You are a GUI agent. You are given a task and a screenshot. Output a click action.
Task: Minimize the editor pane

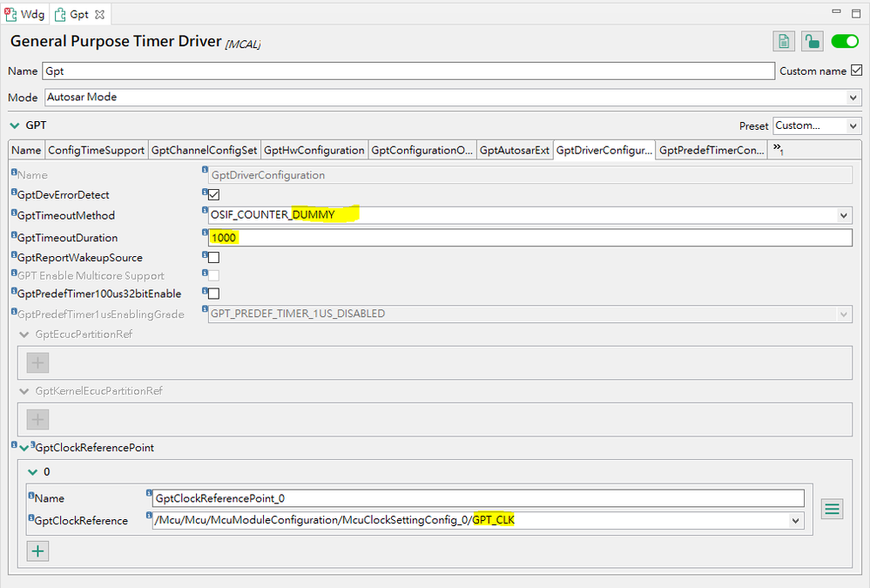(x=836, y=11)
